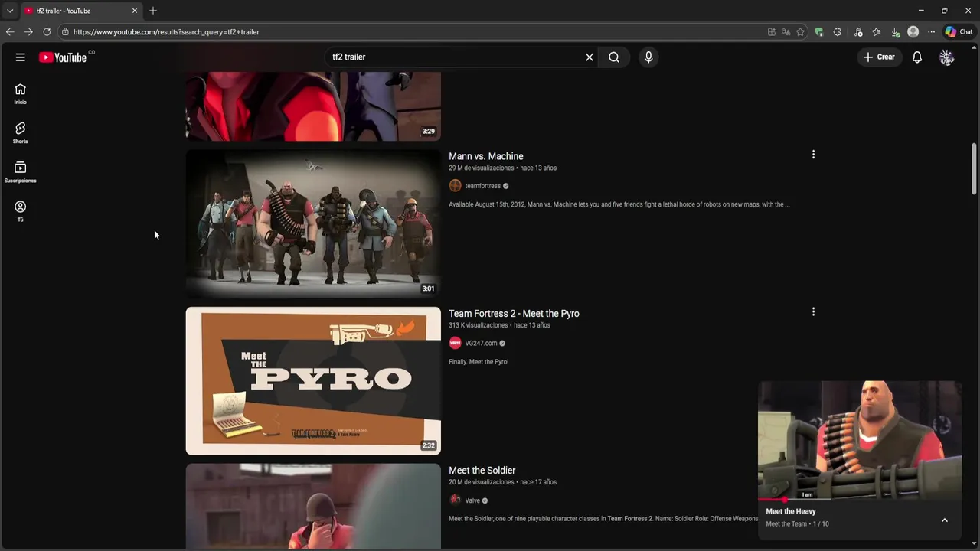
Task: Click the translate page icon in address bar
Action: [x=786, y=32]
